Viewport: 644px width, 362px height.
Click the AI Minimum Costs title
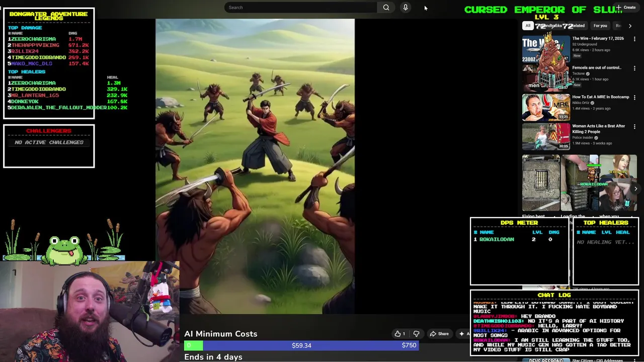[x=220, y=334]
